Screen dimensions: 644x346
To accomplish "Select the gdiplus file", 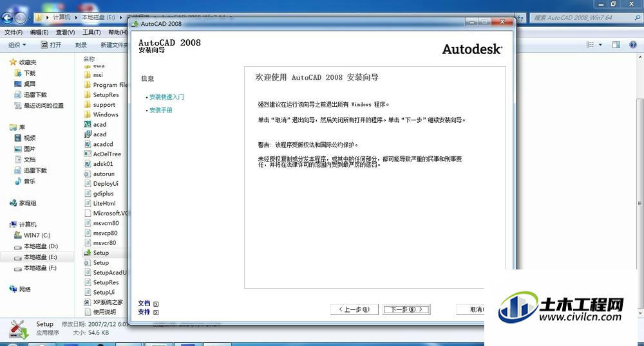I will tap(99, 194).
